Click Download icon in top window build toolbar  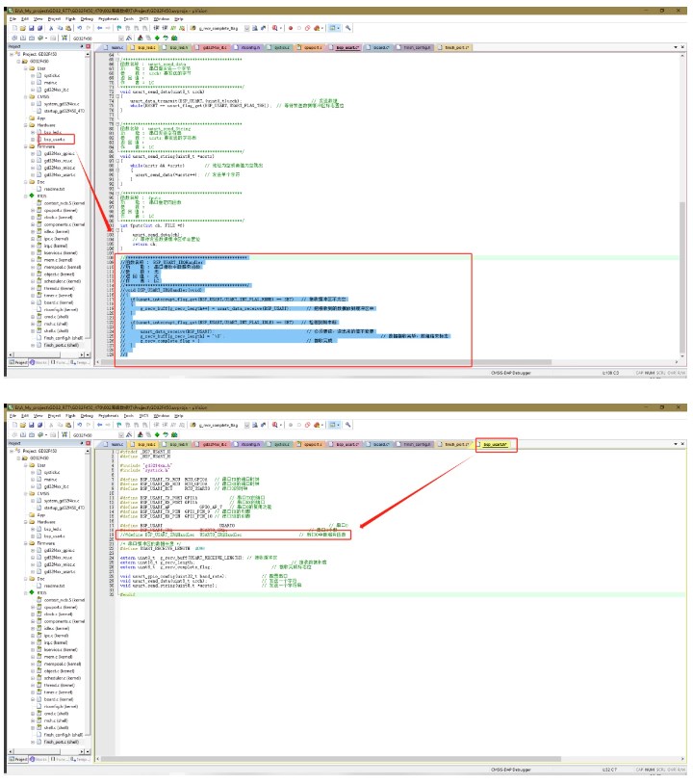[x=64, y=38]
